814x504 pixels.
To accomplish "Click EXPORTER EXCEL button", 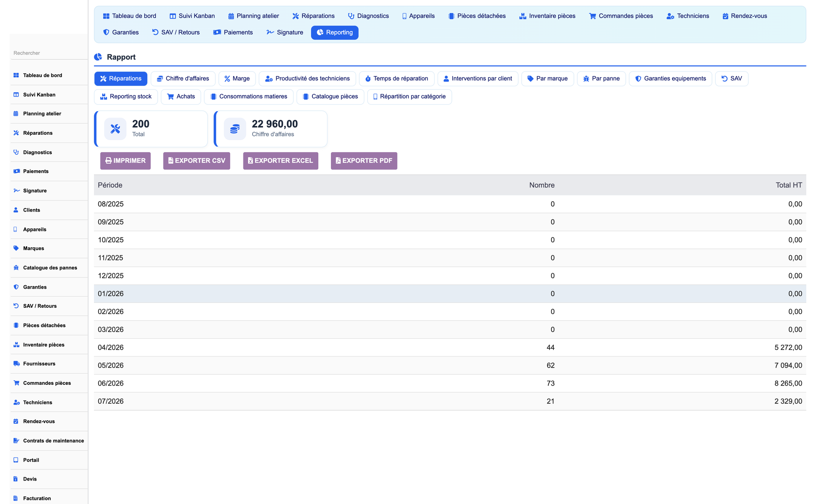I will click(281, 161).
